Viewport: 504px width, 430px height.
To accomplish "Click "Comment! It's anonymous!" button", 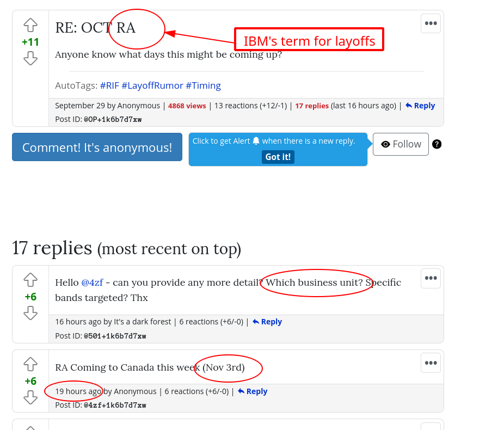I will click(x=97, y=146).
